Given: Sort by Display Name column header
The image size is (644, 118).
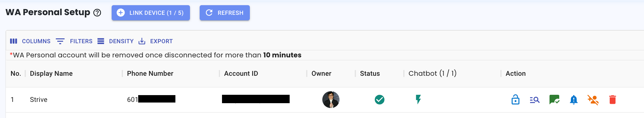Looking at the screenshot, I should coord(51,74).
